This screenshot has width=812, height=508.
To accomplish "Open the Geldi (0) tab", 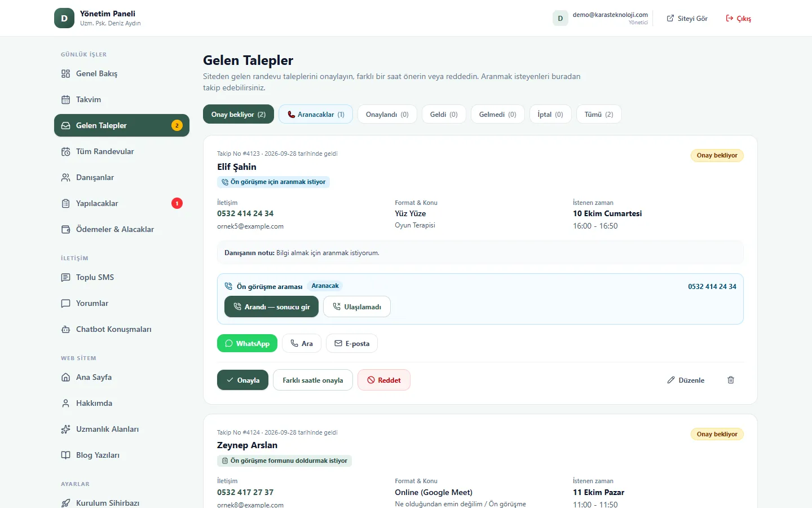I will [444, 114].
